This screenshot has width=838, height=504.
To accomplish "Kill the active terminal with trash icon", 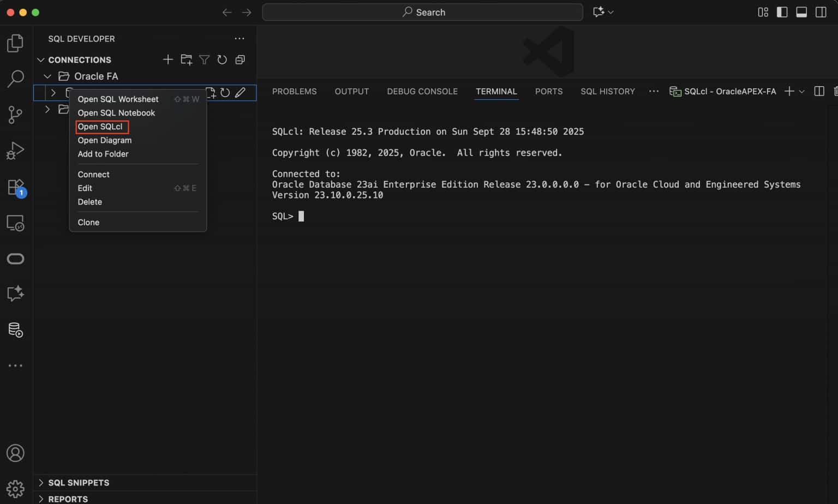I will [836, 91].
